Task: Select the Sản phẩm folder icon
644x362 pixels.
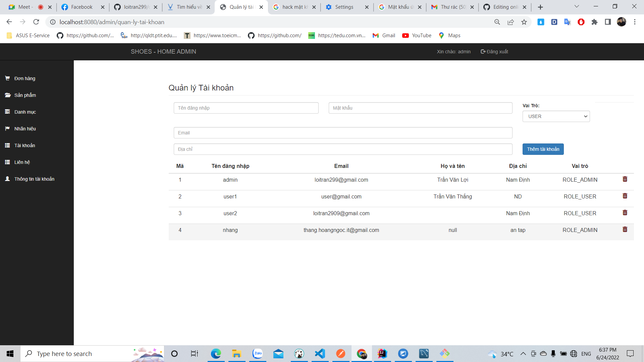Action: [x=7, y=95]
